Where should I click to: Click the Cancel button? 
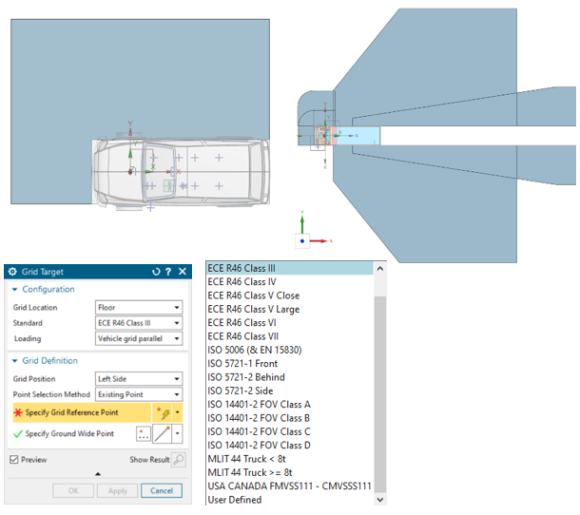tap(162, 491)
